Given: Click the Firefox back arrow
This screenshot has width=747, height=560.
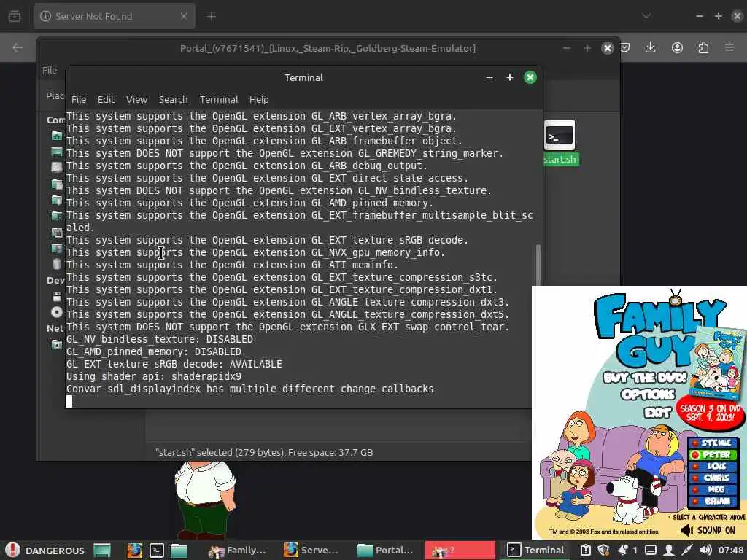Looking at the screenshot, I should coord(18,47).
